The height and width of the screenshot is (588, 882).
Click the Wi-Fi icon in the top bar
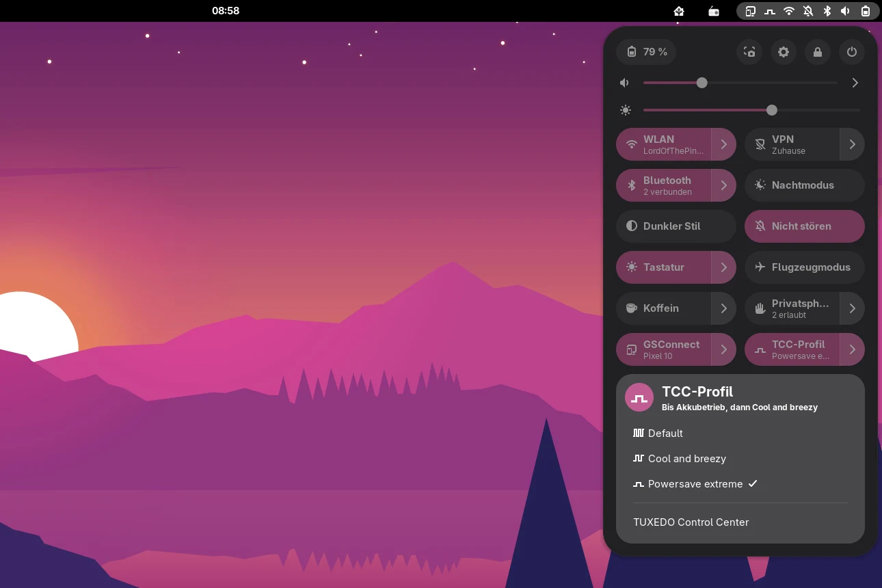789,11
